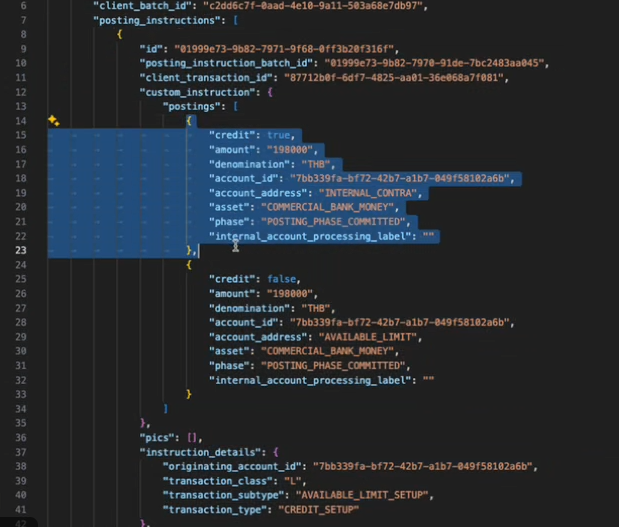Screen dimensions: 619x527
Task: Click the "instruction_details" key
Action: [x=201, y=452]
